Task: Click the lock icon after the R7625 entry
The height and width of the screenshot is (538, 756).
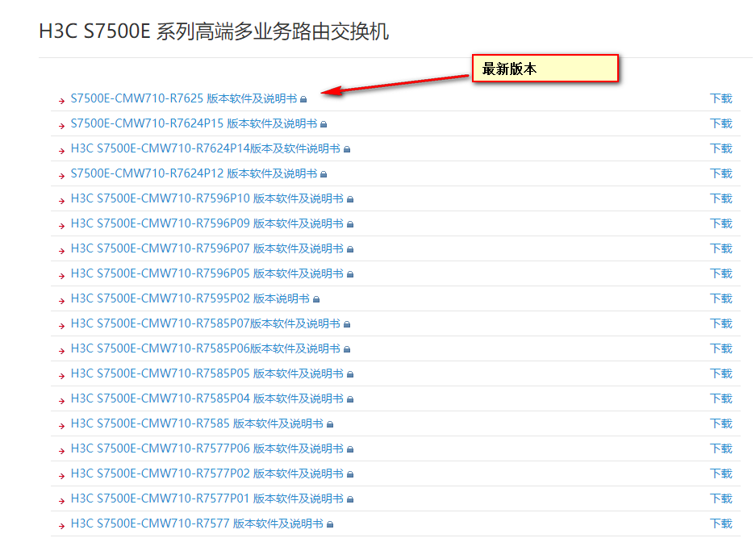Action: [303, 99]
